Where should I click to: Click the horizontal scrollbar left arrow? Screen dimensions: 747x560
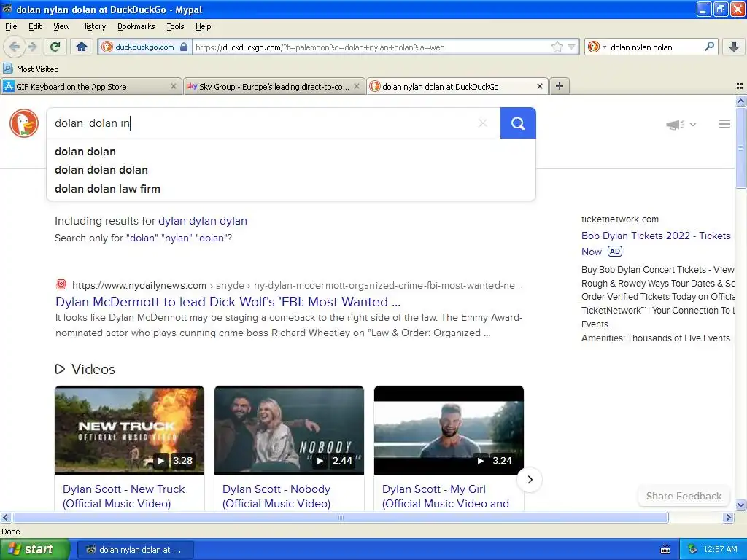pyautogui.click(x=5, y=517)
